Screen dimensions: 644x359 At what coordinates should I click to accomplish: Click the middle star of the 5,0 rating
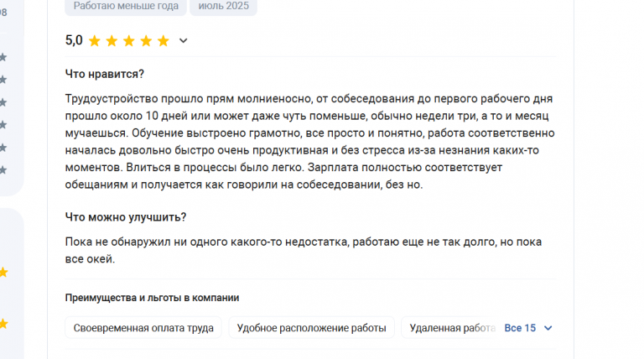pyautogui.click(x=129, y=40)
